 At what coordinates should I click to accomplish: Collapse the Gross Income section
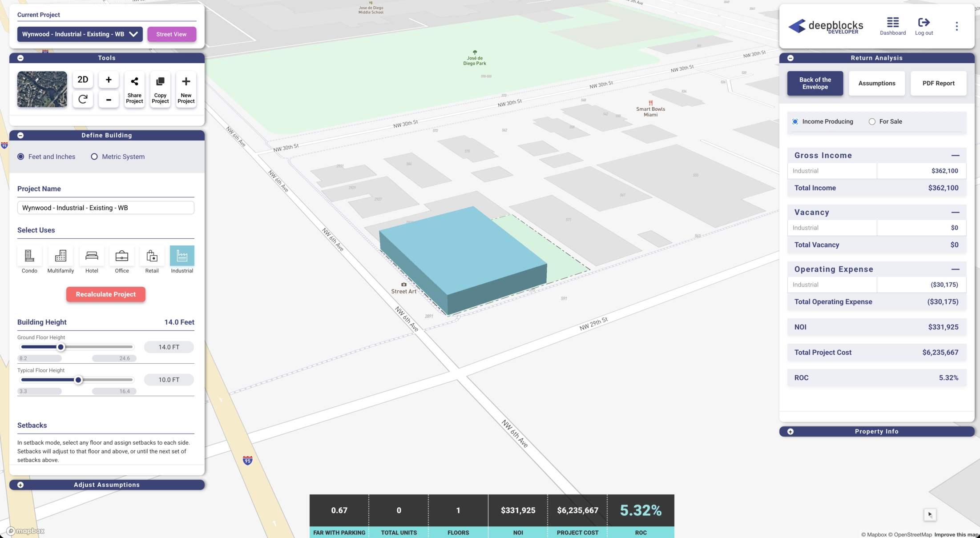(955, 156)
